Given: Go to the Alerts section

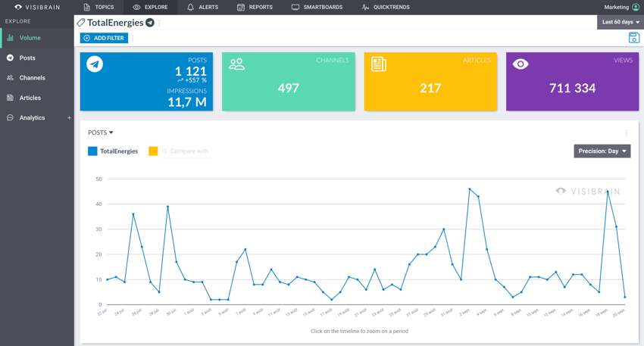Looking at the screenshot, I should [203, 8].
